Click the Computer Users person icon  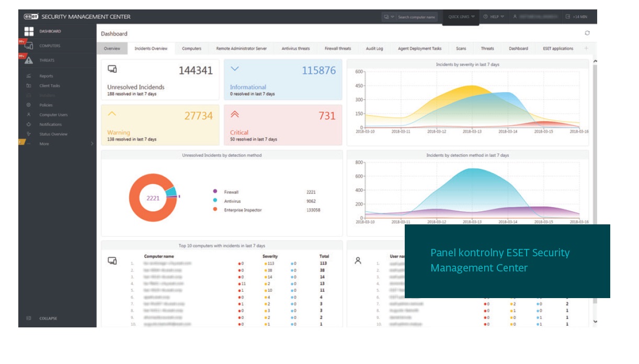coord(29,115)
